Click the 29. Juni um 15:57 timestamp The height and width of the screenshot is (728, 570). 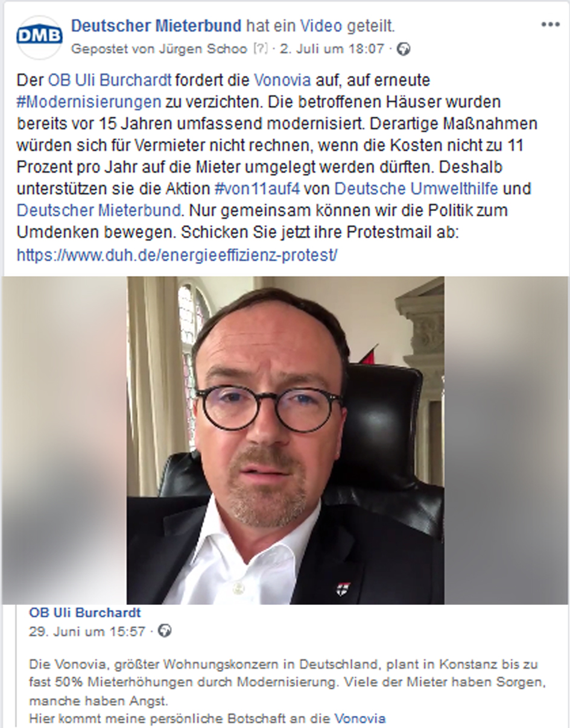(87, 631)
